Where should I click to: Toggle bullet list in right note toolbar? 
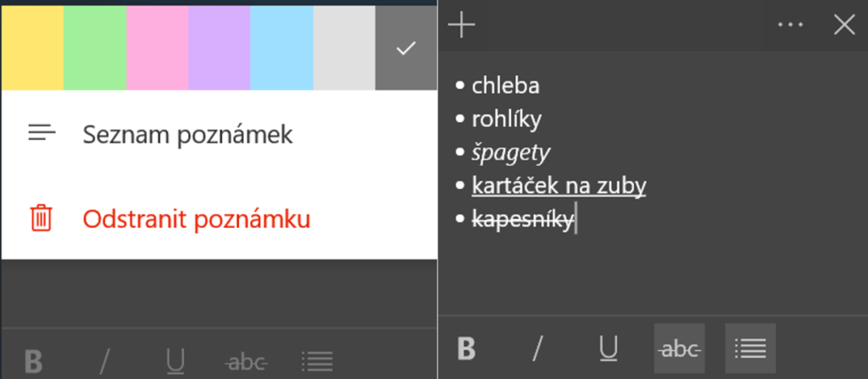pyautogui.click(x=750, y=348)
